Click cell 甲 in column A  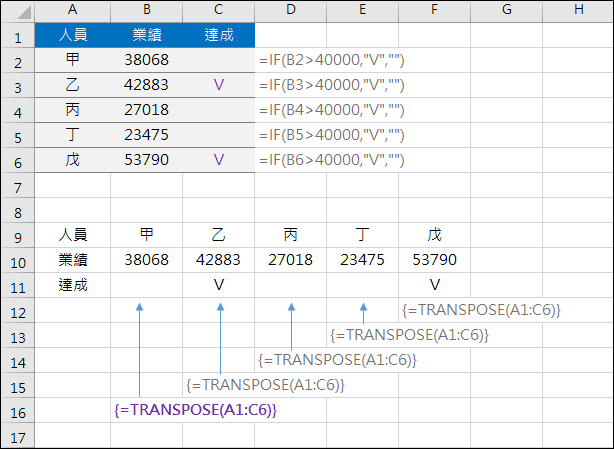(x=73, y=60)
